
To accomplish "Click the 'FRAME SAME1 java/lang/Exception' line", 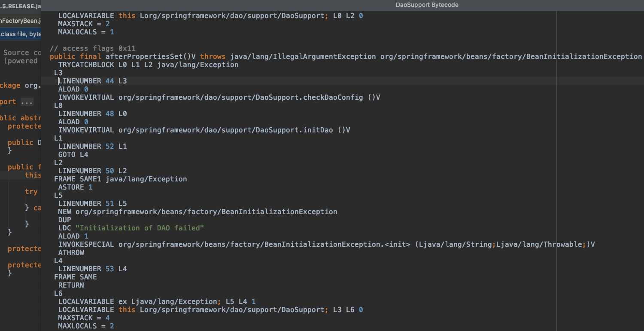I will [120, 179].
